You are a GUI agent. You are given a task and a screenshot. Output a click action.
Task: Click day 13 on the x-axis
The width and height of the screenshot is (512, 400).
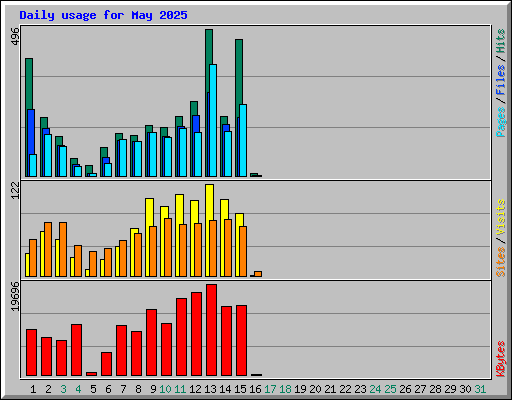coord(210,389)
